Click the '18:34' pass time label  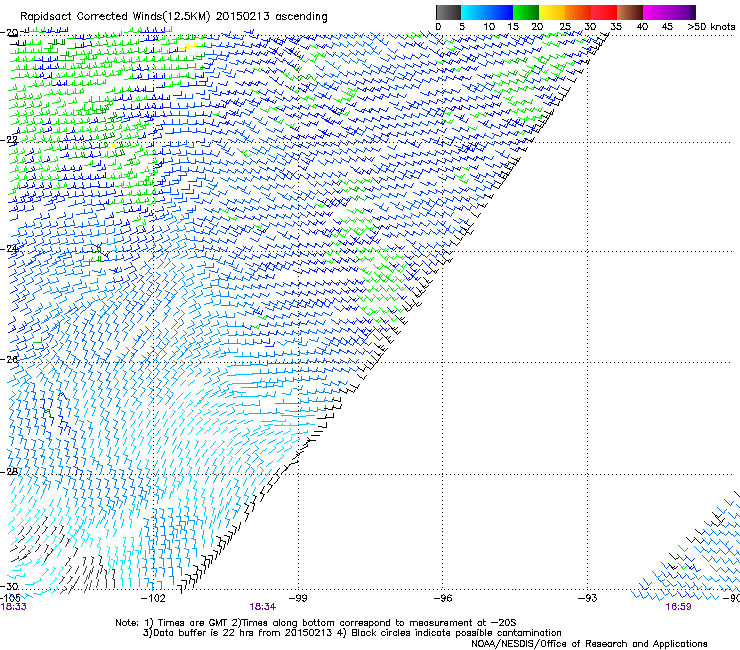(x=262, y=607)
